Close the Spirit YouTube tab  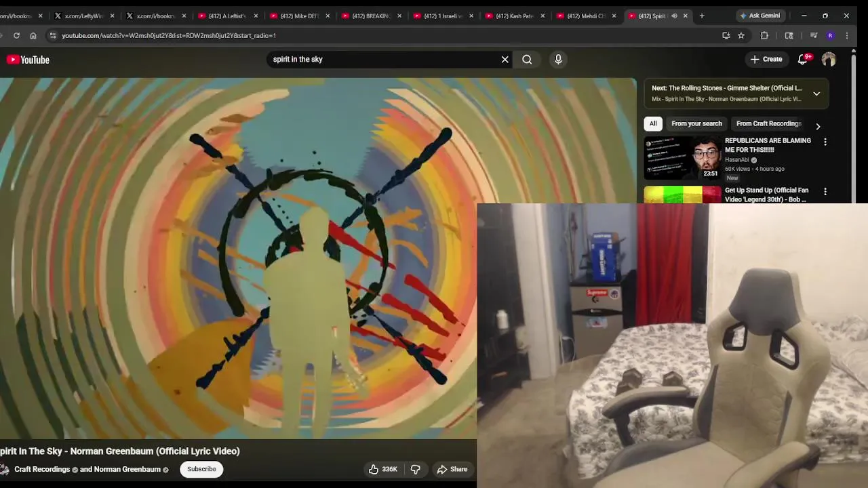coord(686,16)
